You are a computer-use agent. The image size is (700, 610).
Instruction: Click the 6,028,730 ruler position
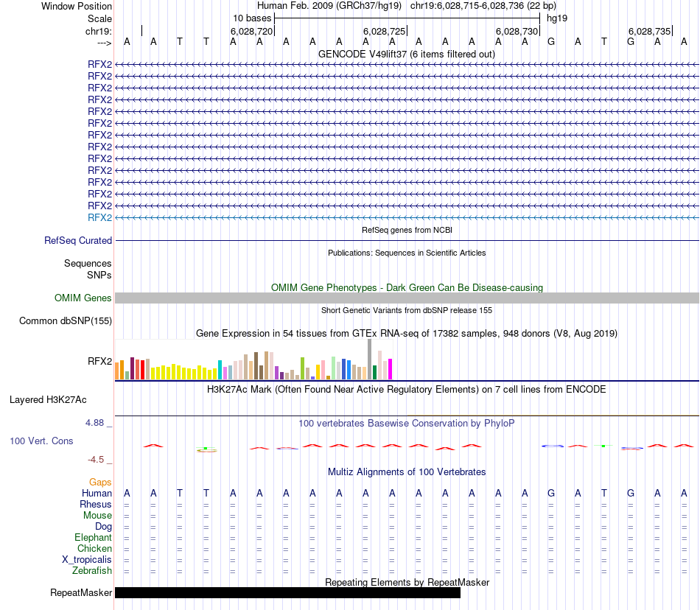517,32
